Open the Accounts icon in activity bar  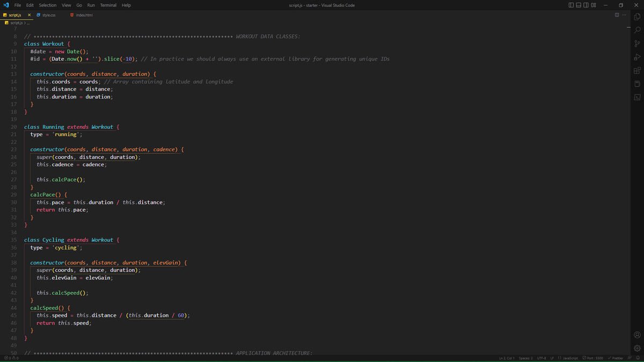coord(637,335)
